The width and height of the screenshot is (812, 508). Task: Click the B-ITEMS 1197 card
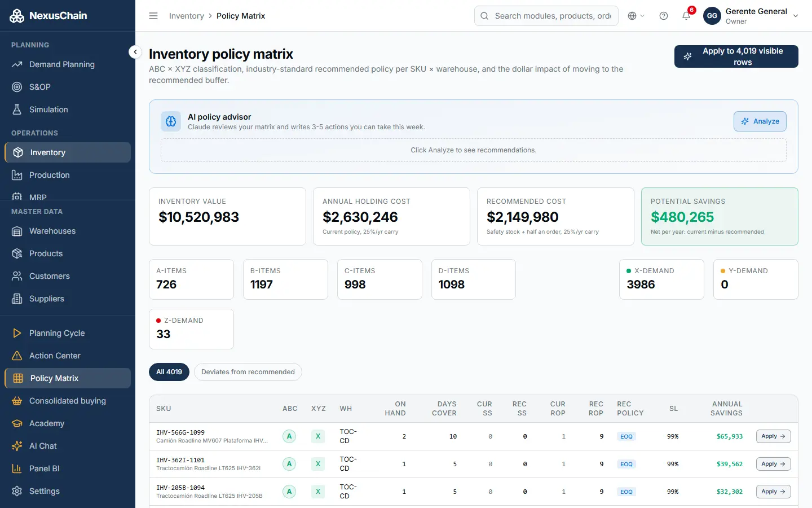point(285,279)
